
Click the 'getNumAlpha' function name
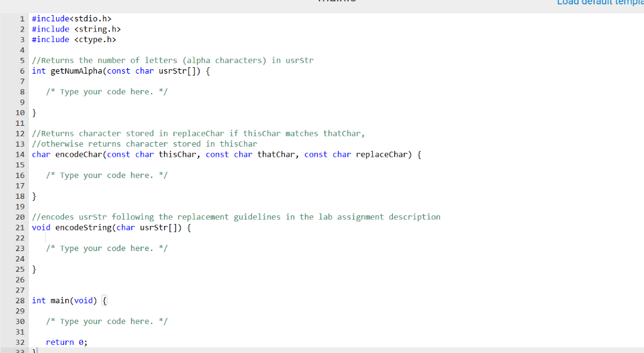point(76,71)
